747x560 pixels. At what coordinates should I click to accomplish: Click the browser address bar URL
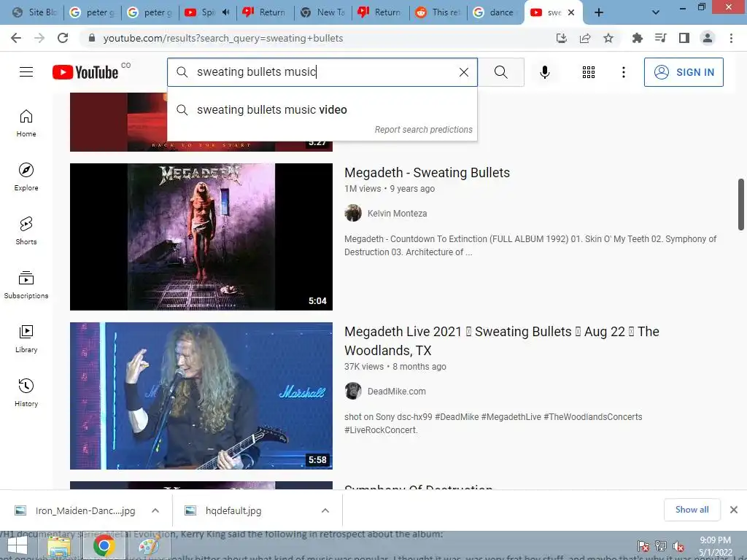223,38
